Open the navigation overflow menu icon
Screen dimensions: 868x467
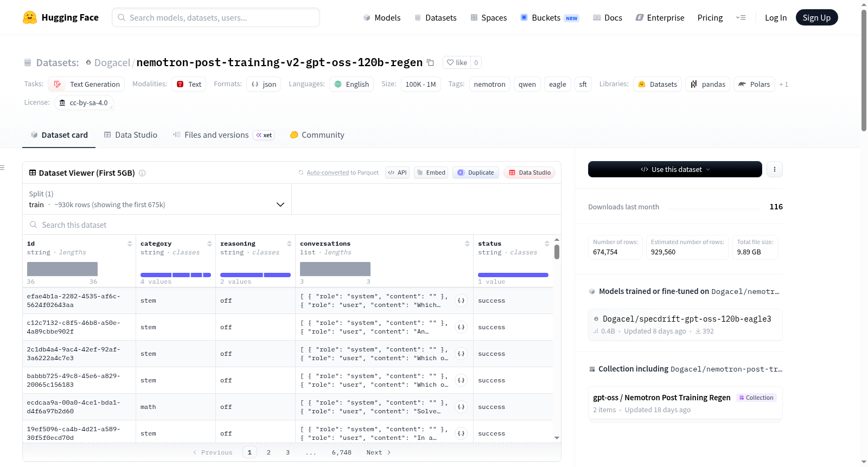[x=741, y=17]
